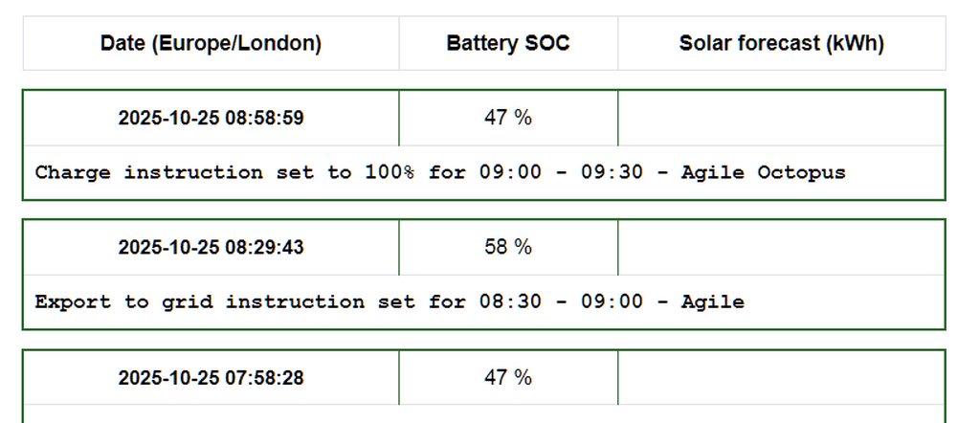Select the 2025-10-25 08:29:43 date cell
980x423 pixels.
211,247
